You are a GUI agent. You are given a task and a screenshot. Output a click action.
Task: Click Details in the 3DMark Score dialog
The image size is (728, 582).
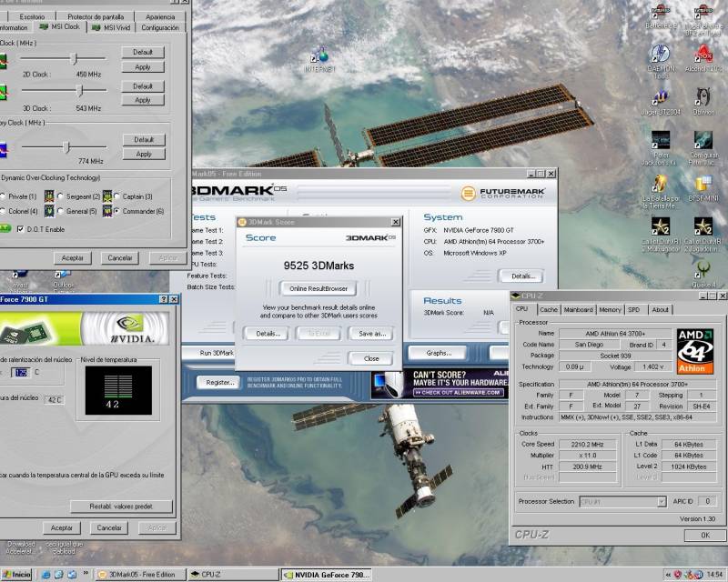click(268, 334)
